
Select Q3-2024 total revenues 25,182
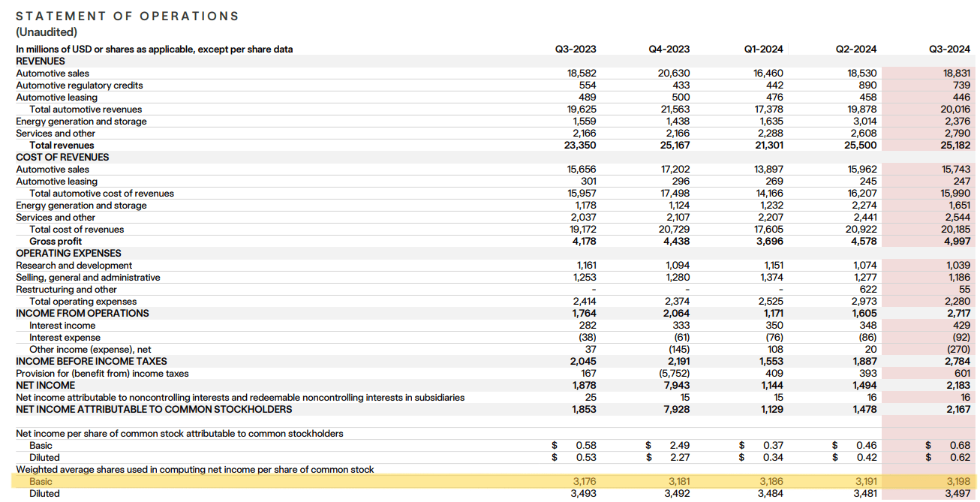955,146
